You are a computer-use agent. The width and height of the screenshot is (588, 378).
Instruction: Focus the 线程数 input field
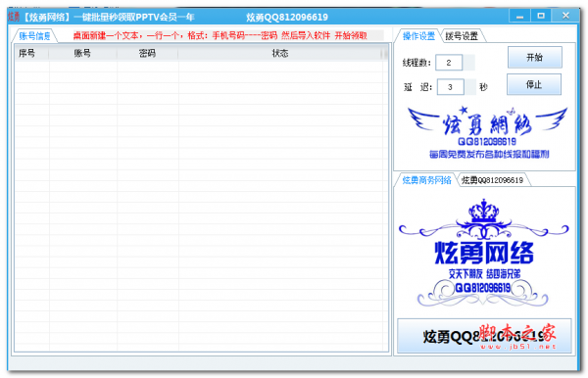[x=449, y=63]
